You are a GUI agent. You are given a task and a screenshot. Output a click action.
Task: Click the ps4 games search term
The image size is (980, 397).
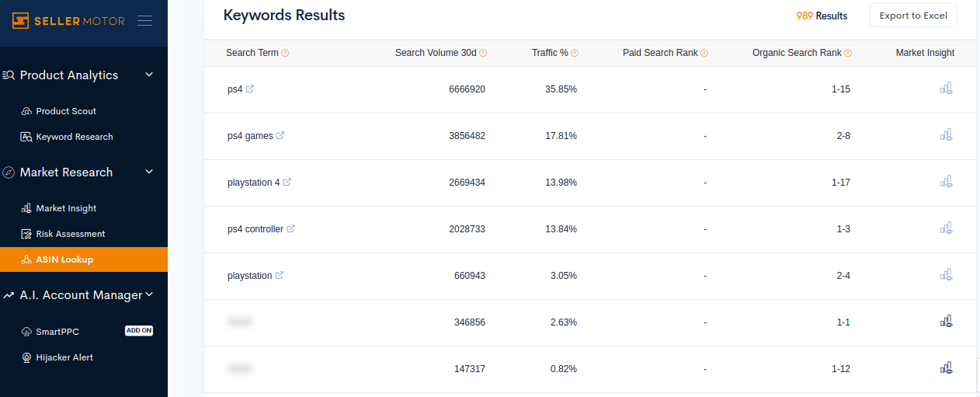click(250, 136)
